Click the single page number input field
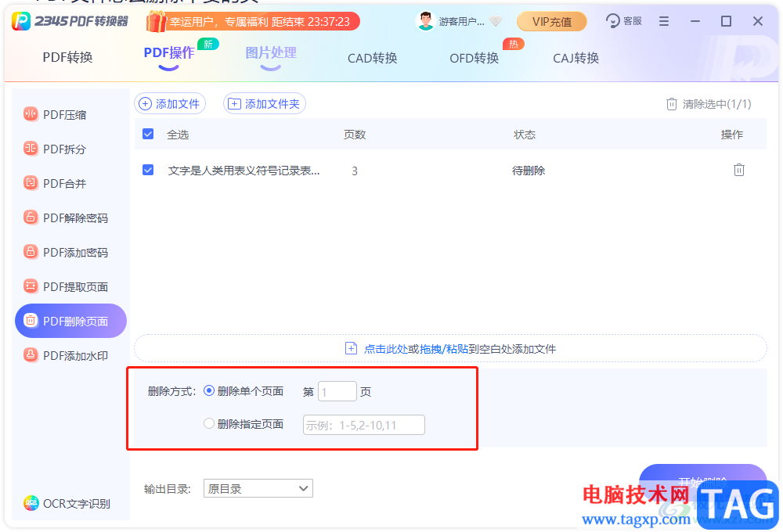The width and height of the screenshot is (783, 532). click(x=337, y=392)
